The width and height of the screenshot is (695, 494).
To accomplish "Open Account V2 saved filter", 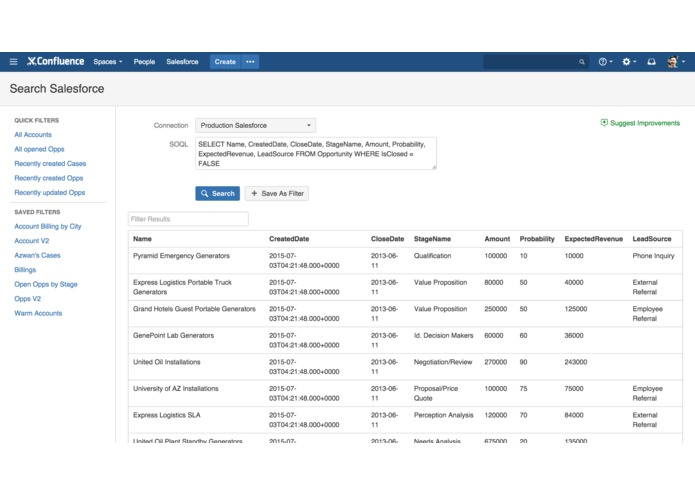I will coord(31,241).
